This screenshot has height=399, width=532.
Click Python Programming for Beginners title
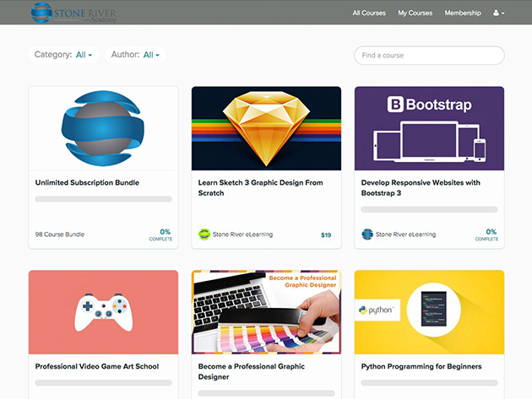click(421, 366)
